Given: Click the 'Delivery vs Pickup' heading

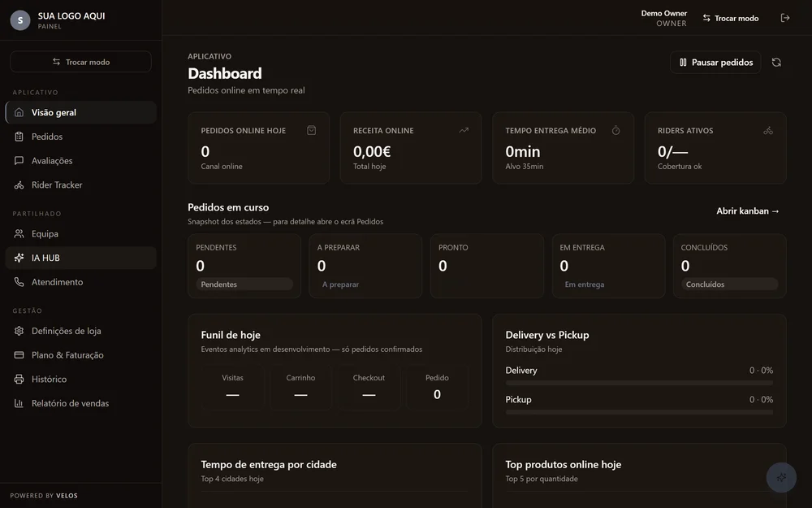Looking at the screenshot, I should point(546,335).
